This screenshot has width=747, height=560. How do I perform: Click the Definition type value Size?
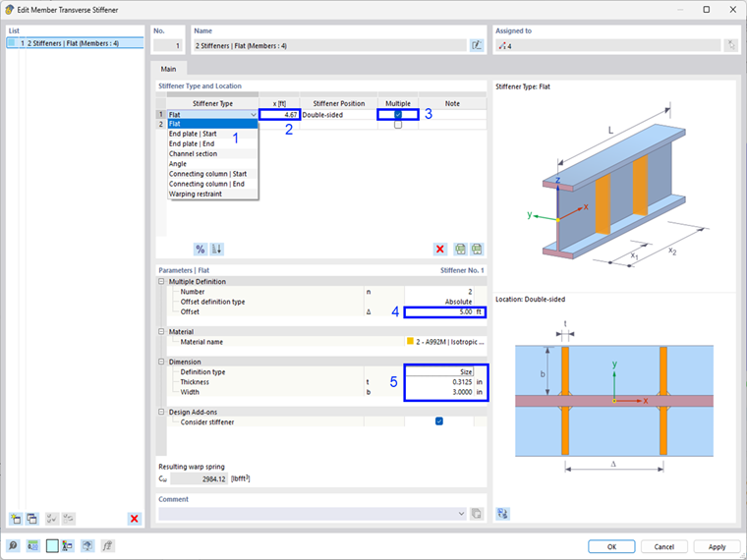click(x=439, y=372)
